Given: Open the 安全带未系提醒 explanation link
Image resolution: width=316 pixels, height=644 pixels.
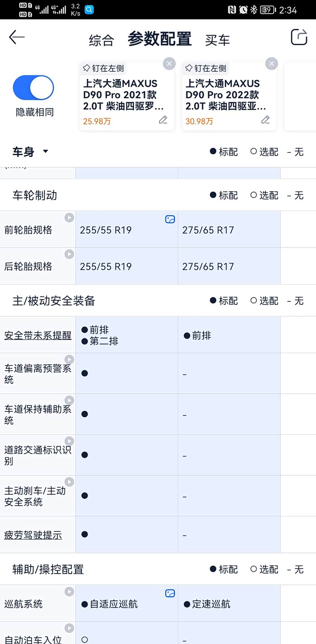Looking at the screenshot, I should coord(38,336).
